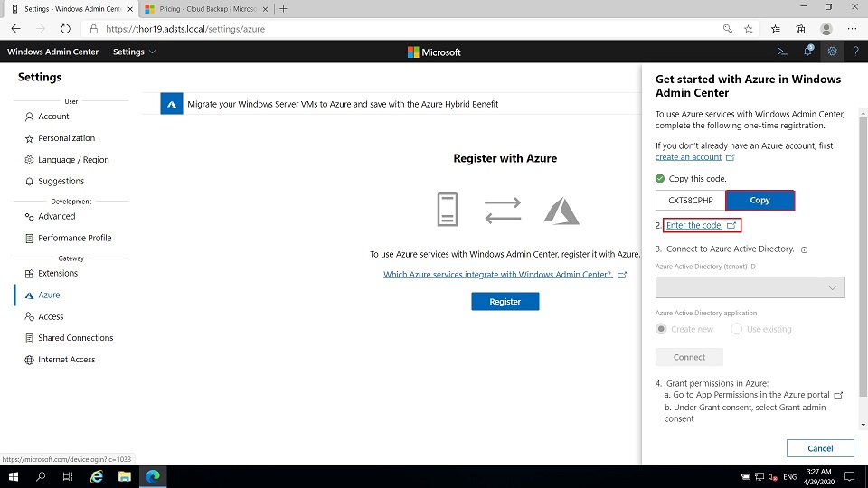Viewport: 868px width, 488px height.
Task: Open taskbar search
Action: [41, 476]
